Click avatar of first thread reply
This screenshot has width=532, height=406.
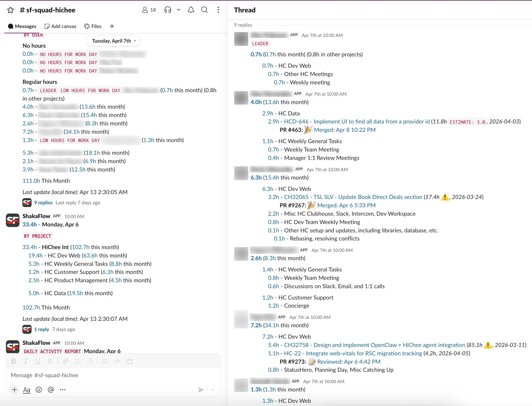(241, 39)
